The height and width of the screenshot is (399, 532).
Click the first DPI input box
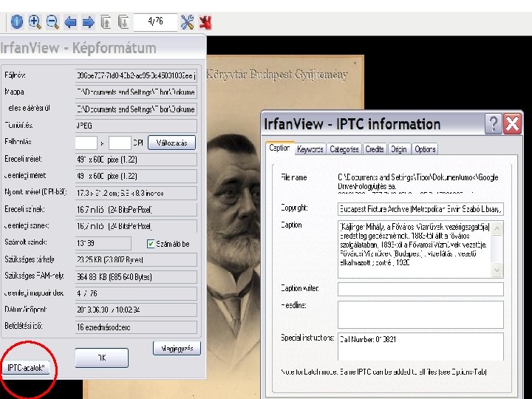86,143
